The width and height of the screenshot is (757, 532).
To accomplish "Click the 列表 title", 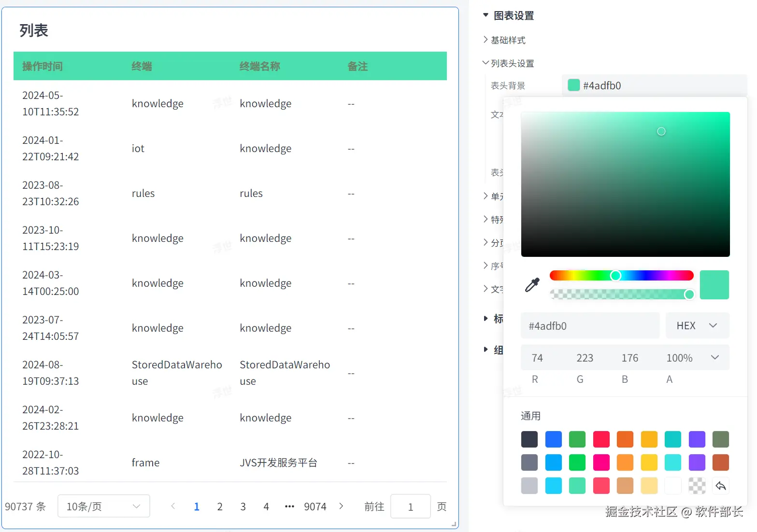I will pyautogui.click(x=34, y=30).
